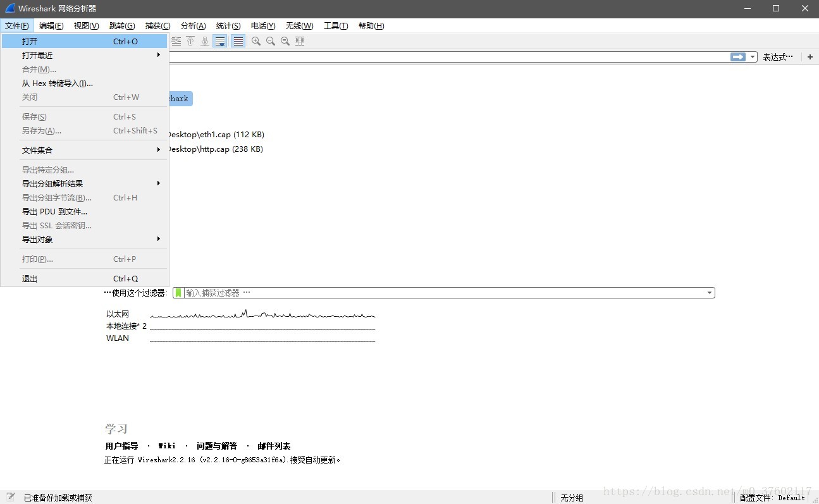
Task: Open the 跳转(G) menu
Action: [x=122, y=26]
